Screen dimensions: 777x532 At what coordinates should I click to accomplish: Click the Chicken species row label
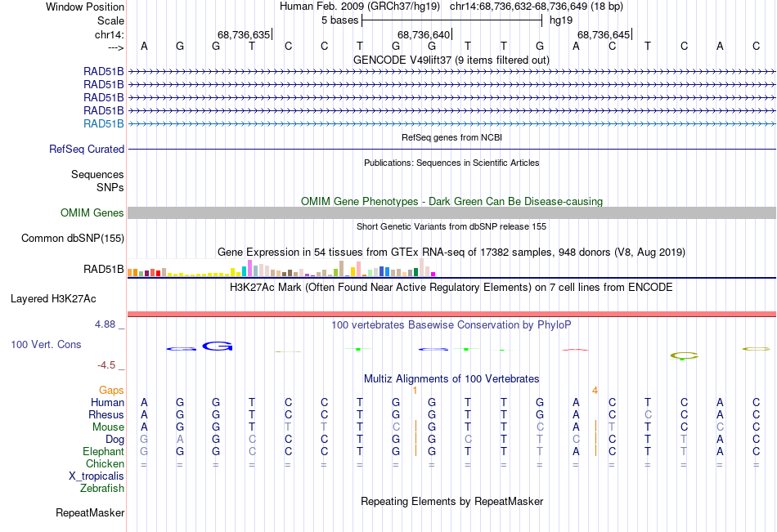105,463
